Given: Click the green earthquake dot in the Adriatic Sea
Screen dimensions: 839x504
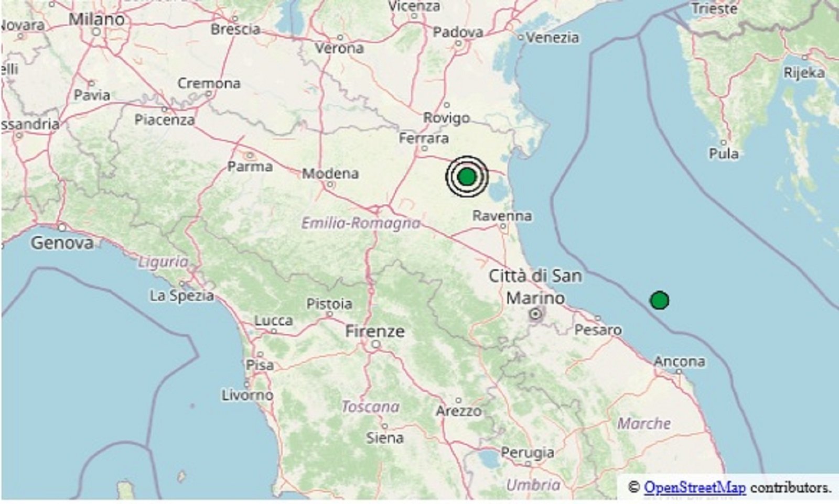Looking at the screenshot, I should (x=659, y=300).
